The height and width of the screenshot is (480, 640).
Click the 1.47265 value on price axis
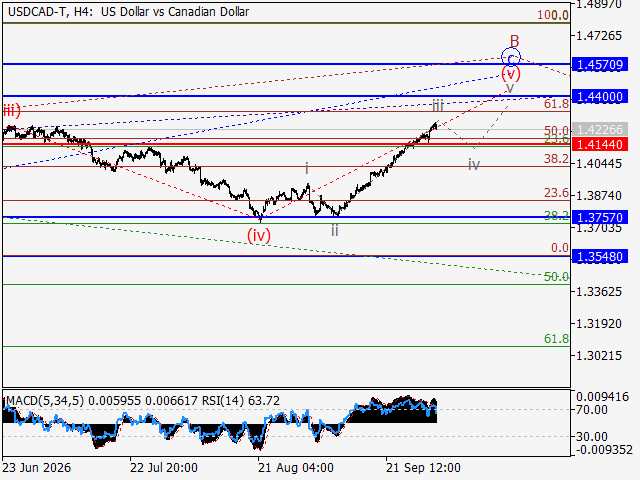(599, 36)
